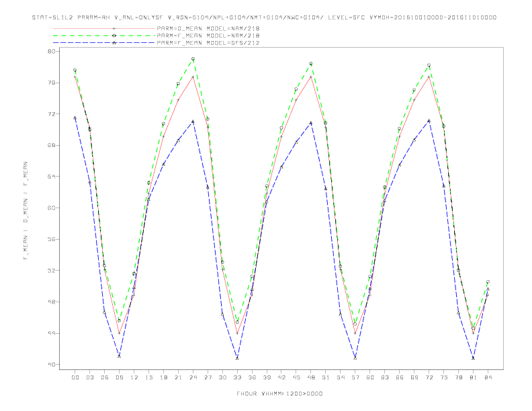Click the plus marker on the red legend line

(x=114, y=28)
